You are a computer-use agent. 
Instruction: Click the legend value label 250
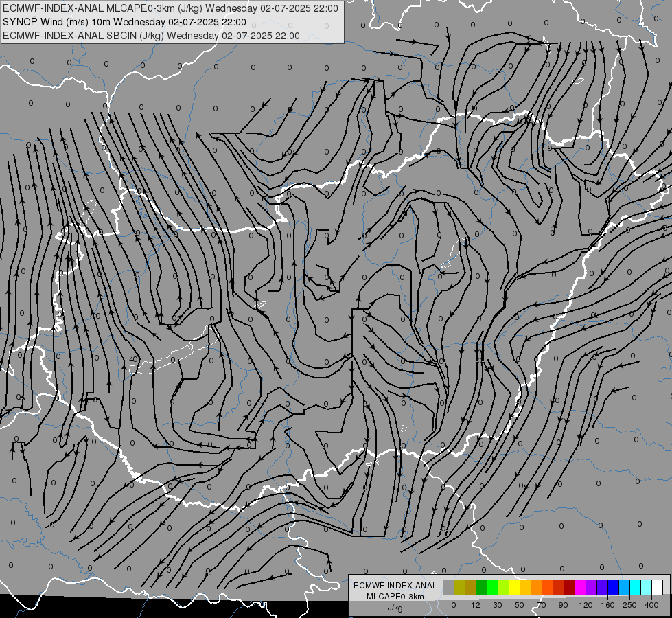629,605
